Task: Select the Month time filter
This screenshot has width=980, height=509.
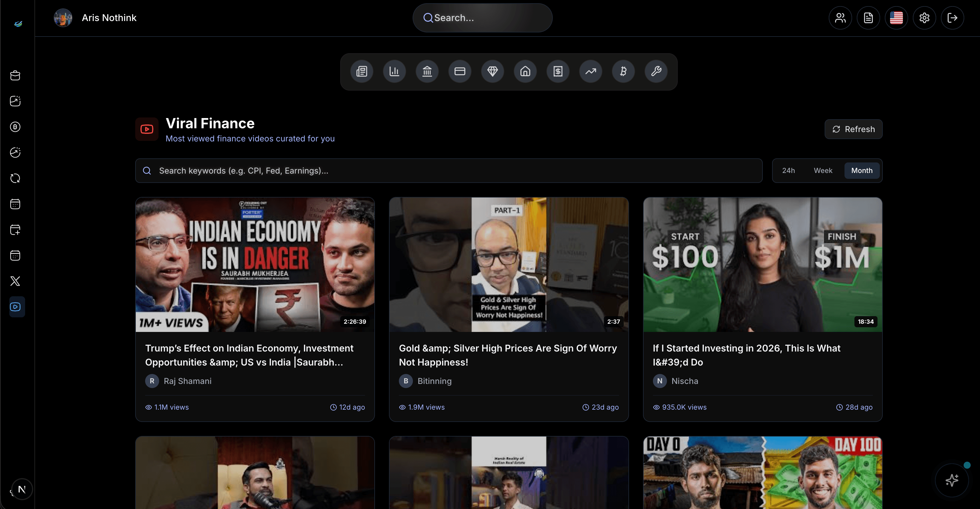Action: (861, 171)
